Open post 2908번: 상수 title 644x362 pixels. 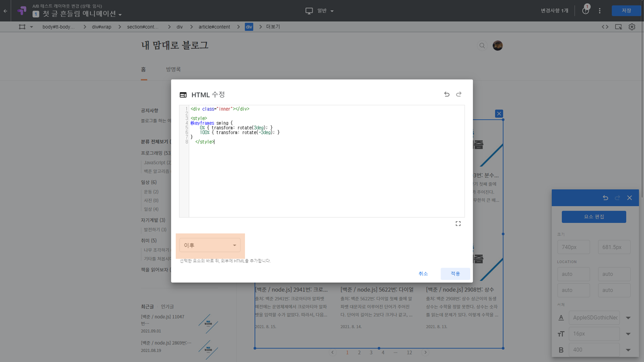(460, 290)
